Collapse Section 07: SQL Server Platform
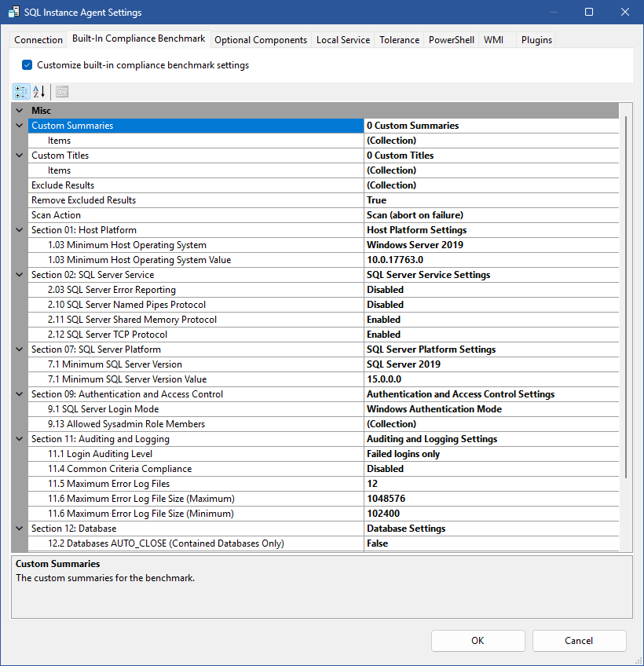This screenshot has width=644, height=666. point(20,349)
